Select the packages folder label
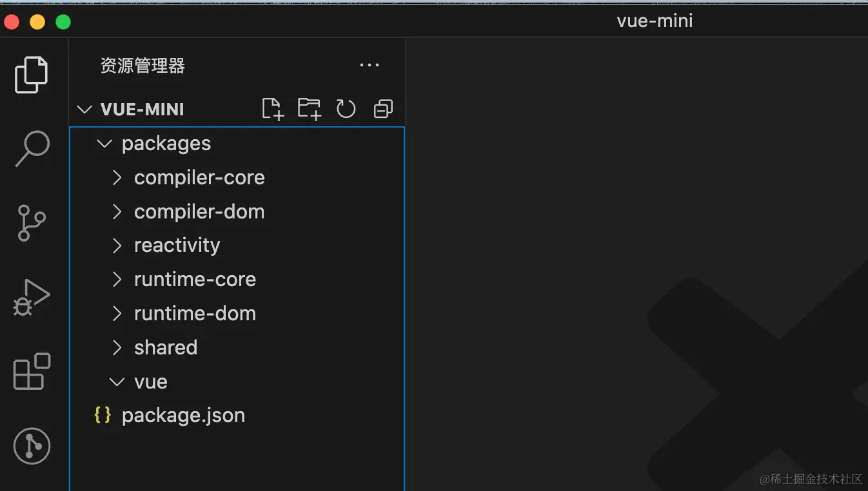Image resolution: width=868 pixels, height=491 pixels. point(166,144)
